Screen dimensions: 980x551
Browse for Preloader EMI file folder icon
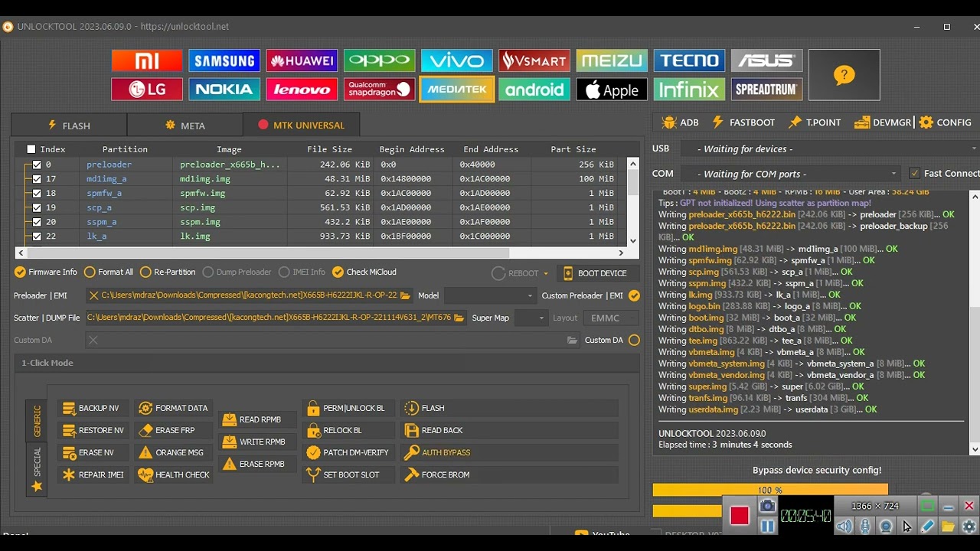pyautogui.click(x=405, y=295)
